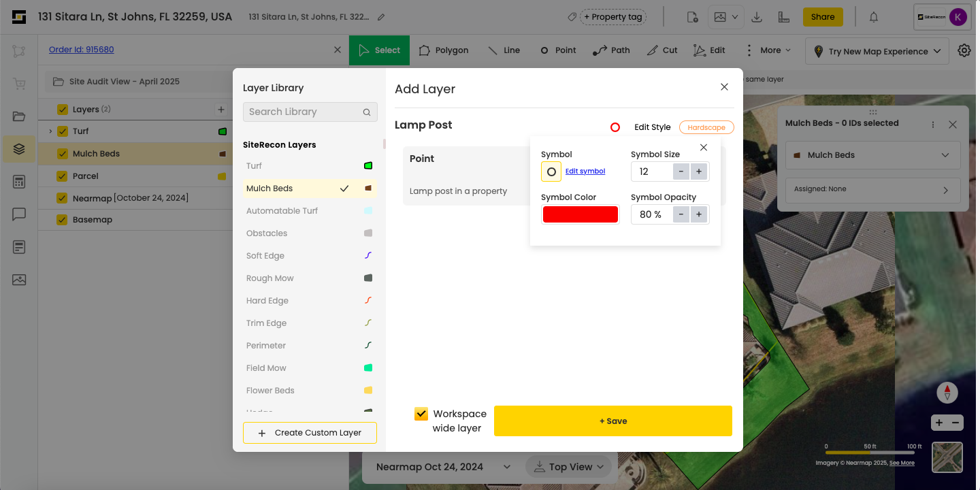This screenshot has width=980, height=490.
Task: Click the compass north indicator
Action: tap(947, 393)
